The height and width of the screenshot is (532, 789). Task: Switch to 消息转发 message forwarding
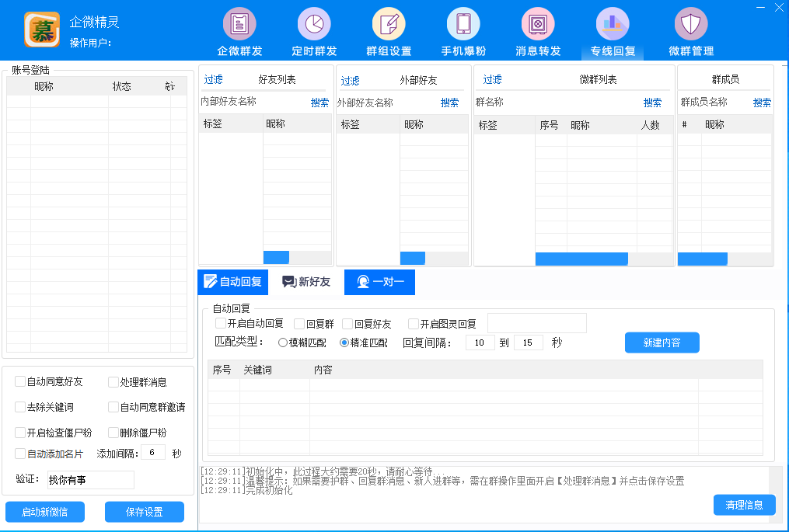pos(538,32)
